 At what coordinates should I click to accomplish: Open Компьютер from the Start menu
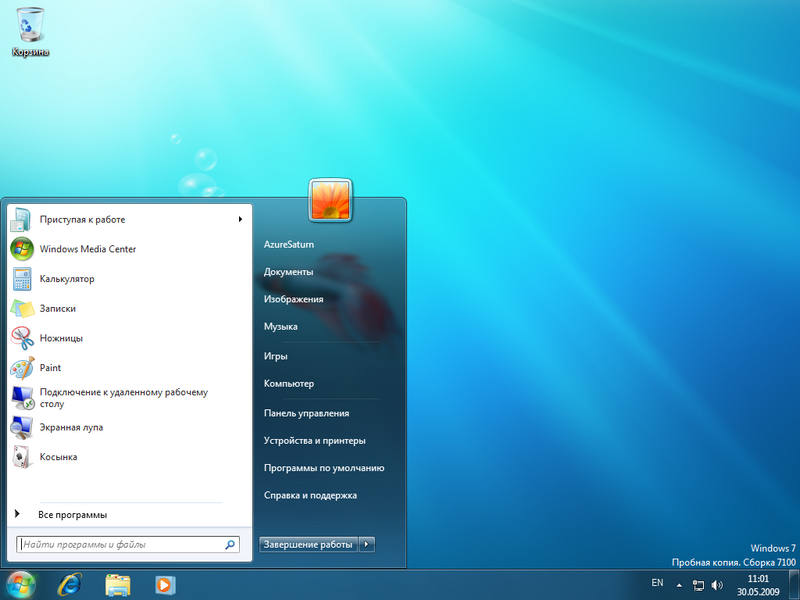pyautogui.click(x=289, y=384)
